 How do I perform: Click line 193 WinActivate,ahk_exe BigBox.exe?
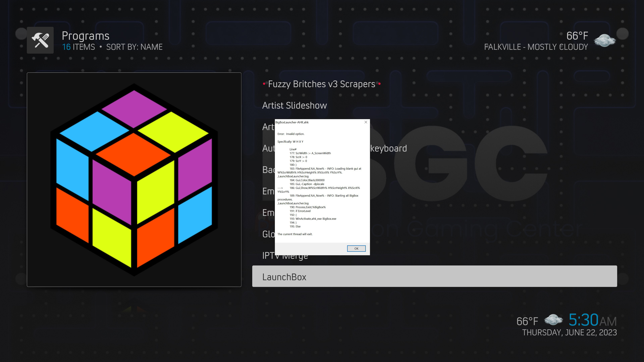pyautogui.click(x=313, y=219)
